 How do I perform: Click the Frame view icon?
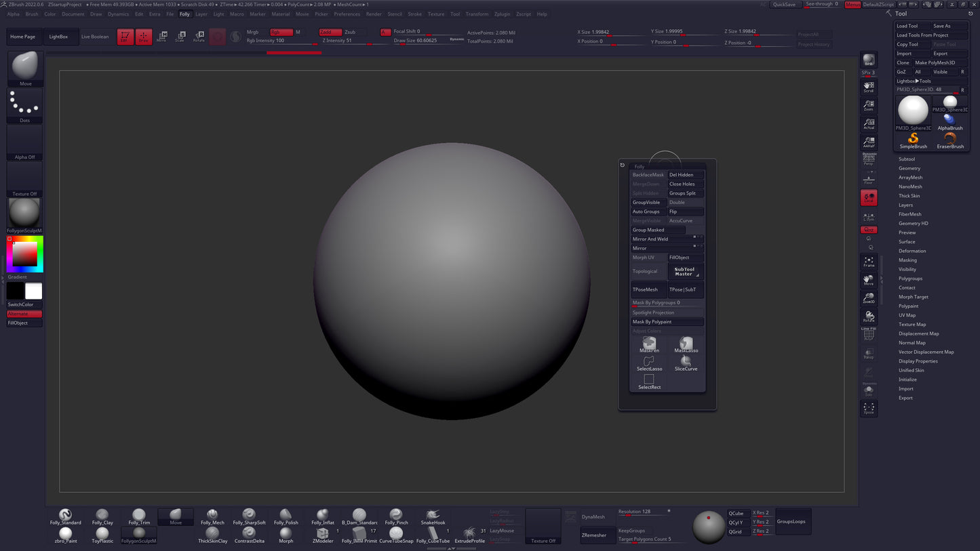click(x=869, y=262)
